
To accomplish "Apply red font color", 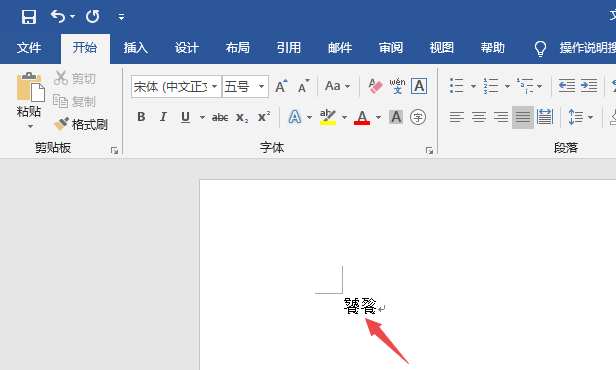I will [x=362, y=117].
